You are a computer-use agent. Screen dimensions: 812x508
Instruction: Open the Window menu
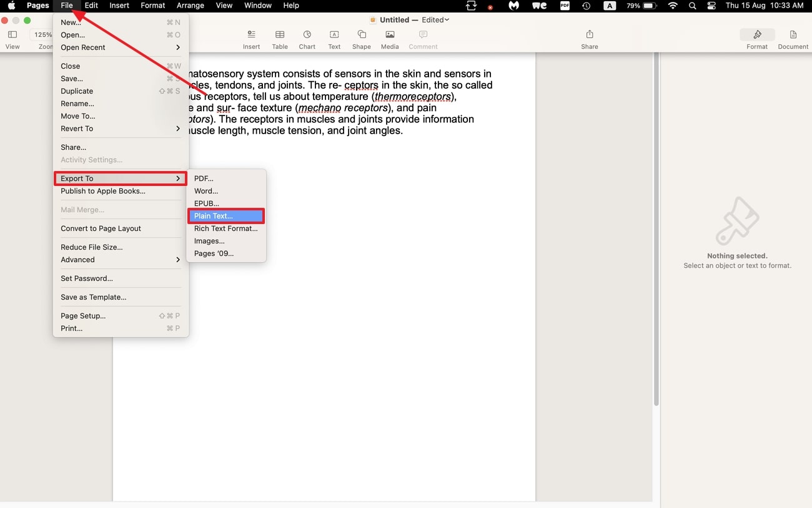coord(258,6)
